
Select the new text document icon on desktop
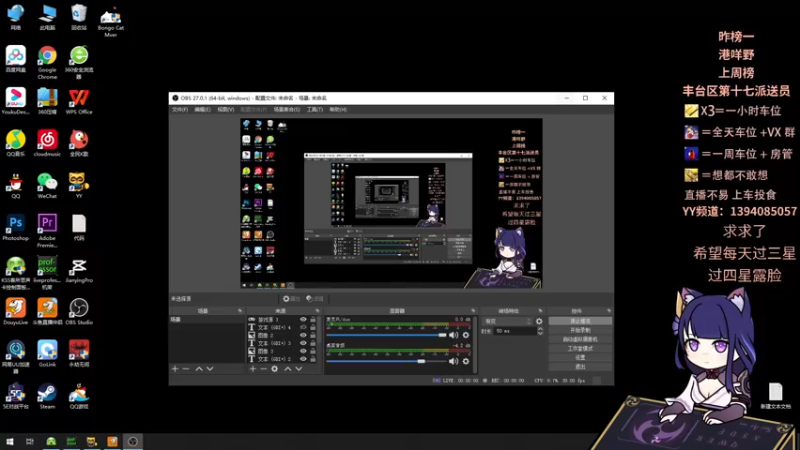776,396
